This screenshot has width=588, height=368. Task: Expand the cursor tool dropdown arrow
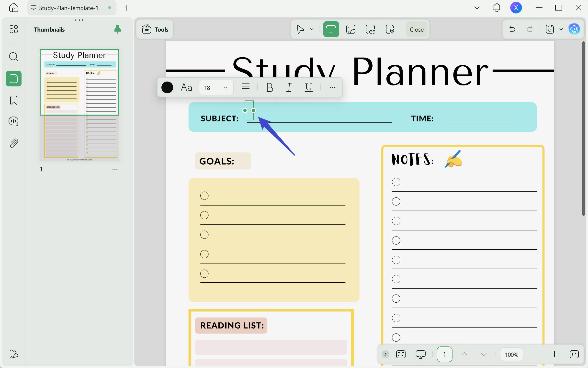312,29
